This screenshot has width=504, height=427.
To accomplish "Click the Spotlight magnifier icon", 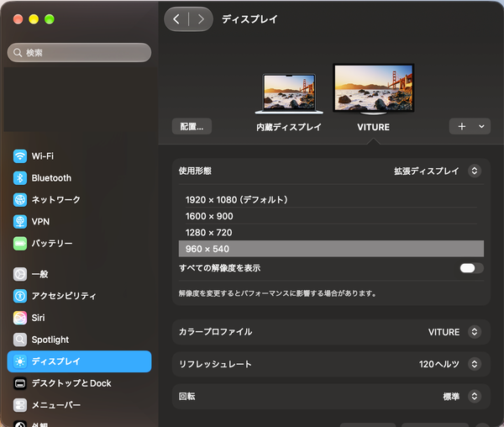I will coord(20,340).
